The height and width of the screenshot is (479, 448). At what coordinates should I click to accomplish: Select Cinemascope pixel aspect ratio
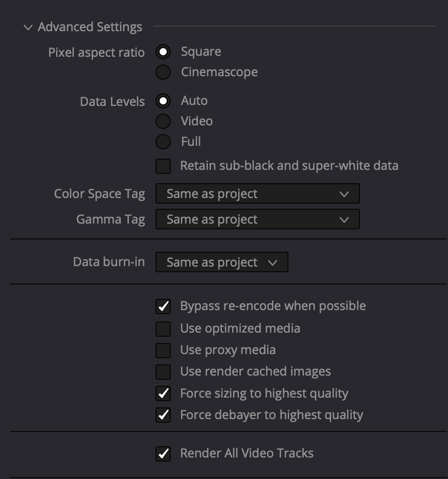pos(163,72)
